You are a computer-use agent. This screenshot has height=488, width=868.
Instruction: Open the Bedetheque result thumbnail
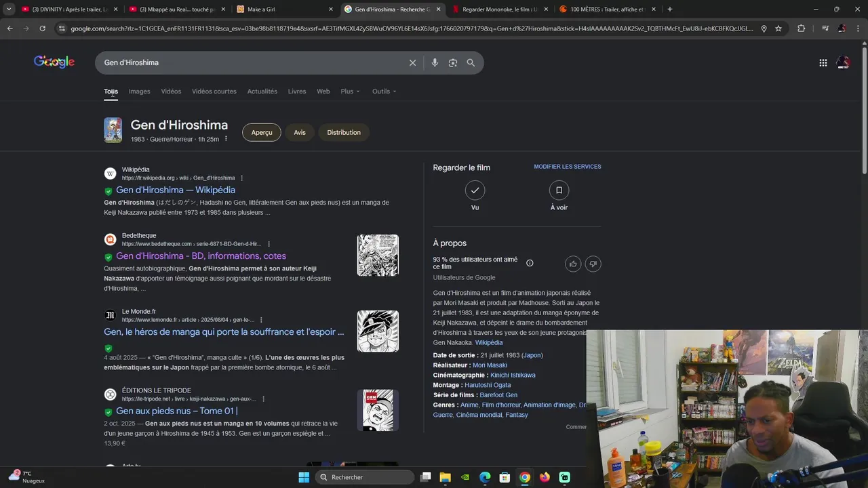click(378, 255)
